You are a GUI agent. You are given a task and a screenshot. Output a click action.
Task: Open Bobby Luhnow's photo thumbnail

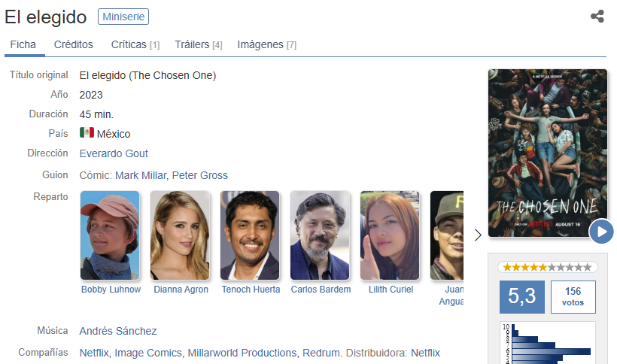[110, 235]
